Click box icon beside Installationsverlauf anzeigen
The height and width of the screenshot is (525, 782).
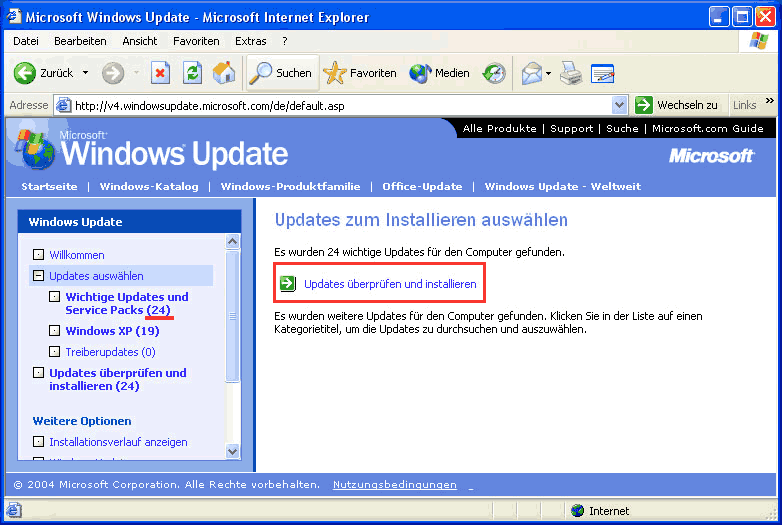click(x=38, y=441)
